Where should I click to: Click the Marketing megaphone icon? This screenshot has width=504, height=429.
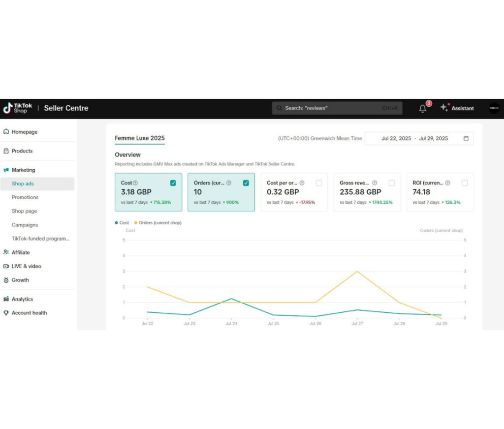(6, 170)
